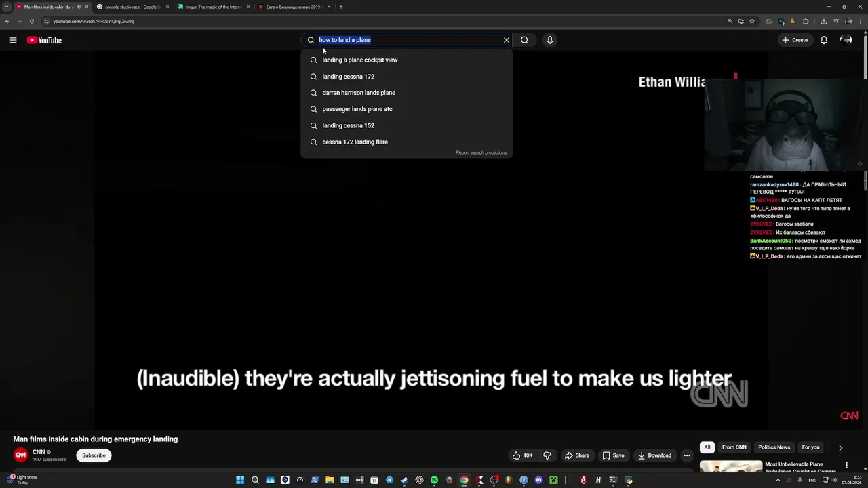Open options for 'Most Unbelievable Plane' video
The image size is (868, 488).
click(846, 466)
